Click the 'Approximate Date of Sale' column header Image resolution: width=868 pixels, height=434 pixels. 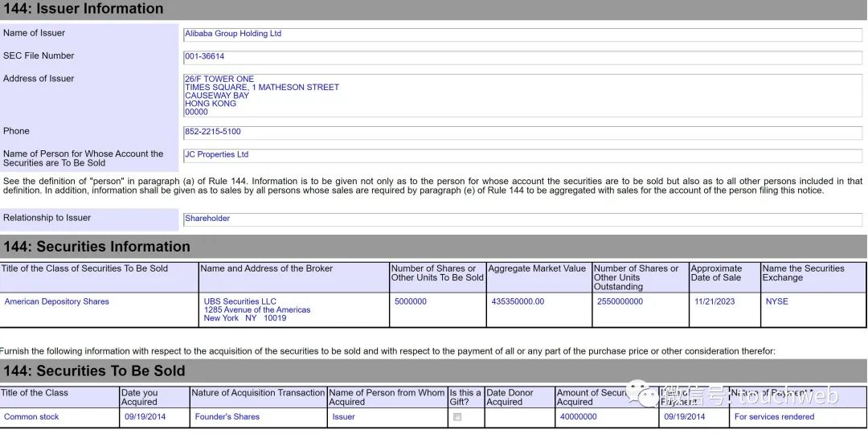pos(725,277)
